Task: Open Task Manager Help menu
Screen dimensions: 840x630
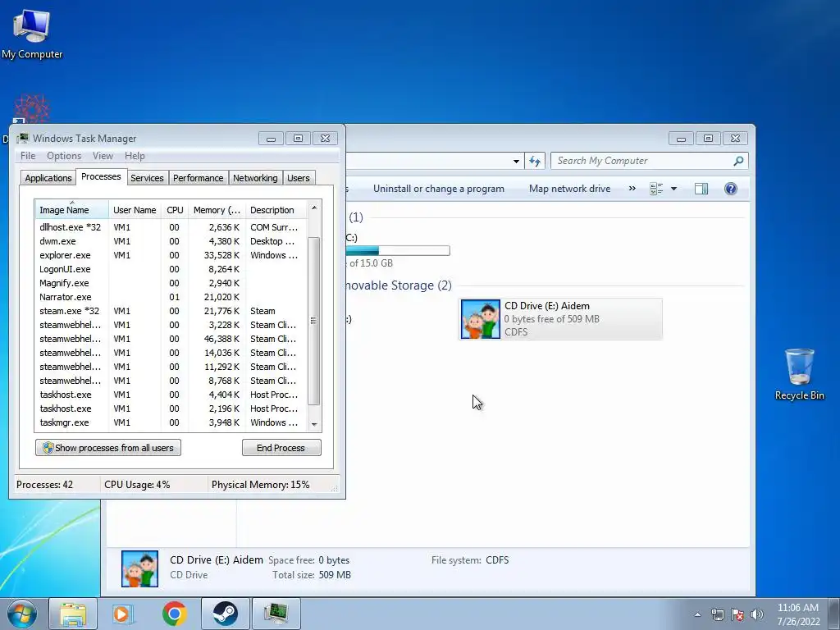Action: (x=135, y=156)
